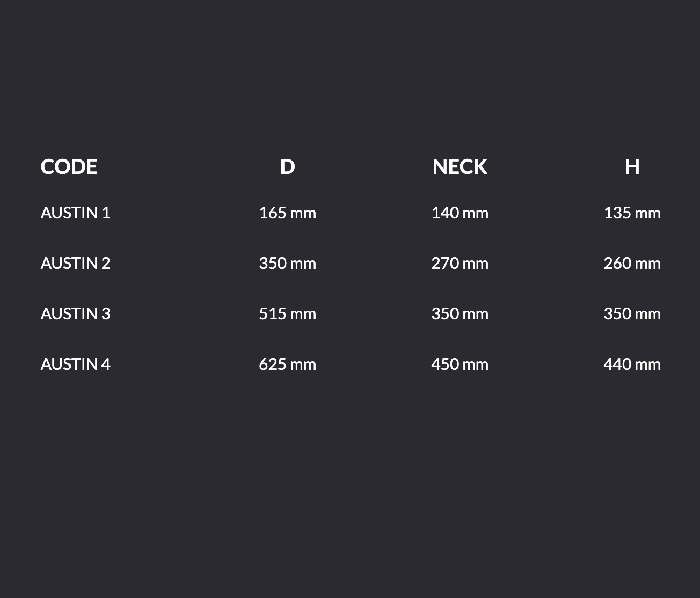Click AUSTIN 2's D value of 350 mm
Viewport: 700px width, 598px height.
pos(287,264)
